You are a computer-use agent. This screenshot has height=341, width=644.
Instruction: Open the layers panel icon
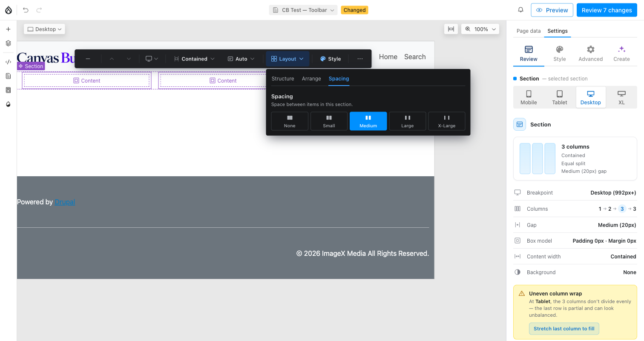point(8,43)
